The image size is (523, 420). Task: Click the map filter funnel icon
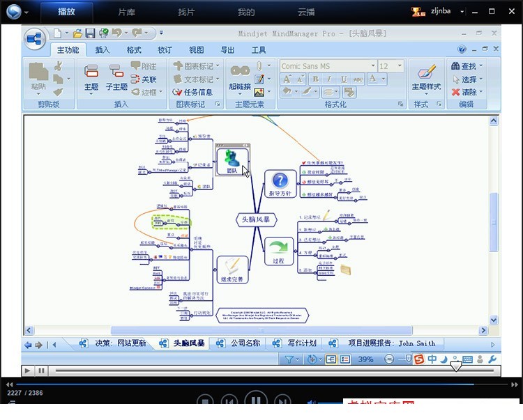point(289,359)
